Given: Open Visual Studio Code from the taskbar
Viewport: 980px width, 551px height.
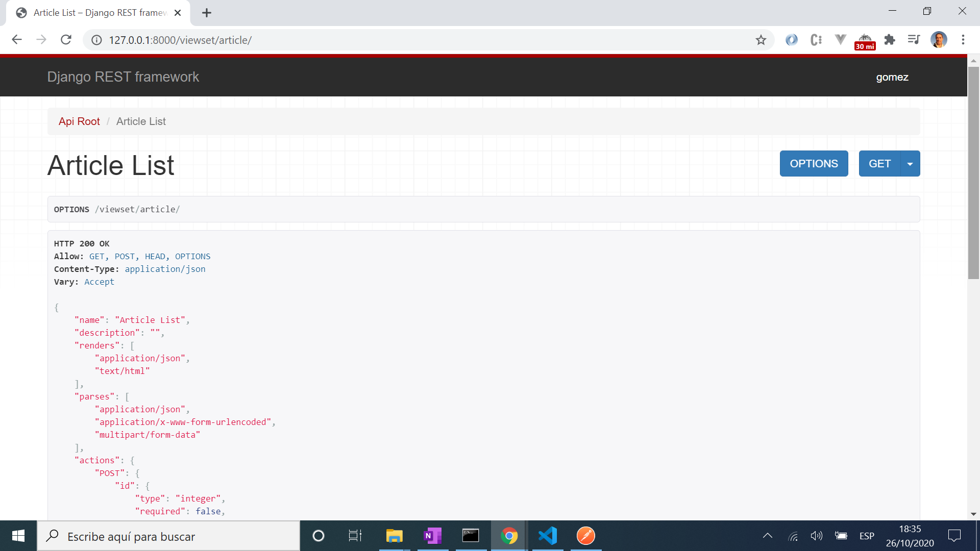Looking at the screenshot, I should coord(547,536).
